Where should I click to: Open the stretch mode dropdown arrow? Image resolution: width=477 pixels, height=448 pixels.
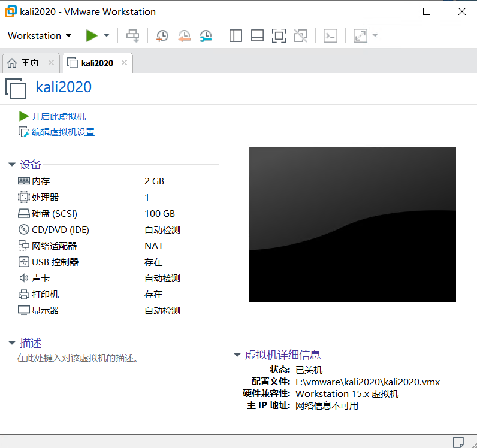[x=375, y=35]
